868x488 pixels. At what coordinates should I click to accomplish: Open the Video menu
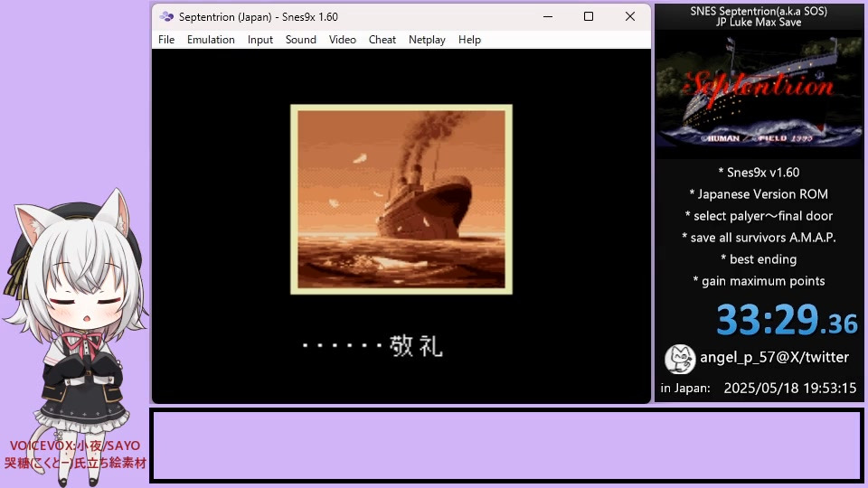(x=342, y=40)
